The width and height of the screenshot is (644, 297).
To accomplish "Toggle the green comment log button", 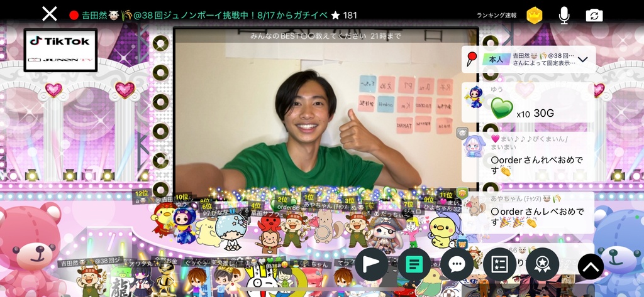I will tap(414, 264).
